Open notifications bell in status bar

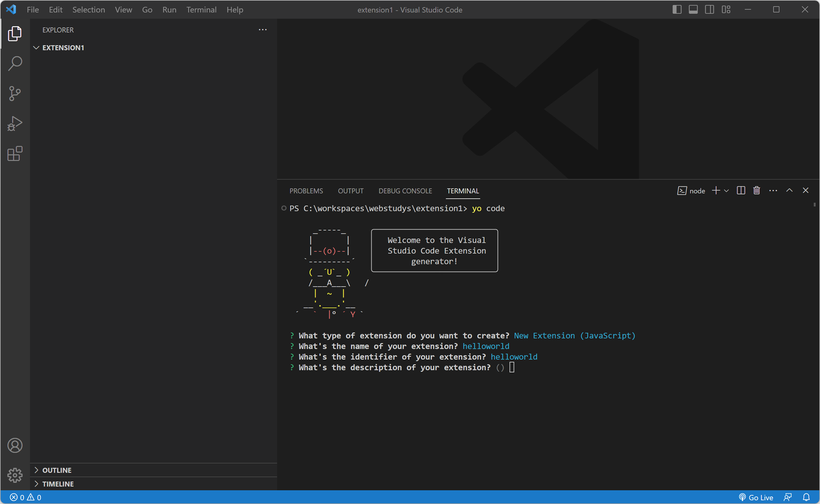pos(806,497)
